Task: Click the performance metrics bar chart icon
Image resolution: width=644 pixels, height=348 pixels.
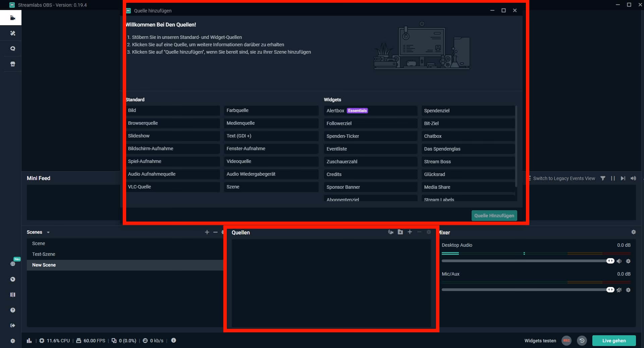Action: [29, 341]
